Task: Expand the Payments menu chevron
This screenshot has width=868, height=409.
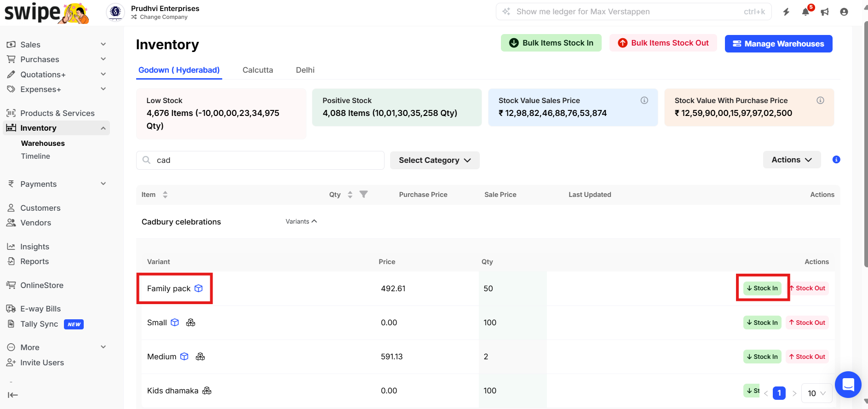Action: click(103, 184)
